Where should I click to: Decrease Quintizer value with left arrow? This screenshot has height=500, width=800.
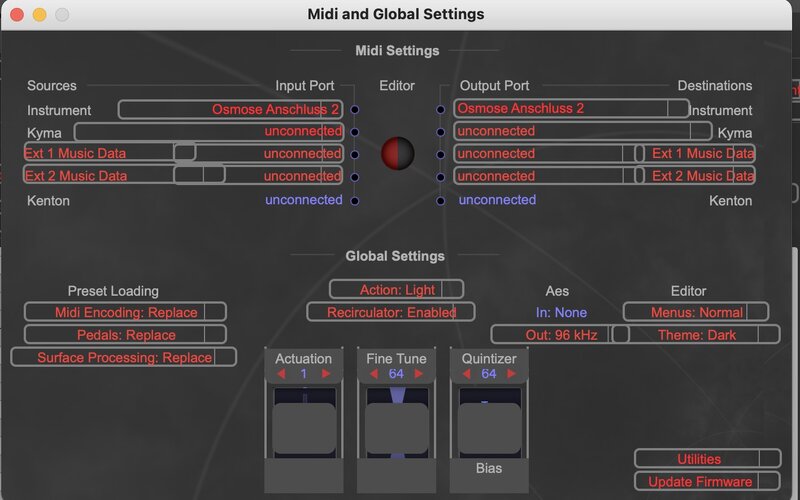click(466, 374)
